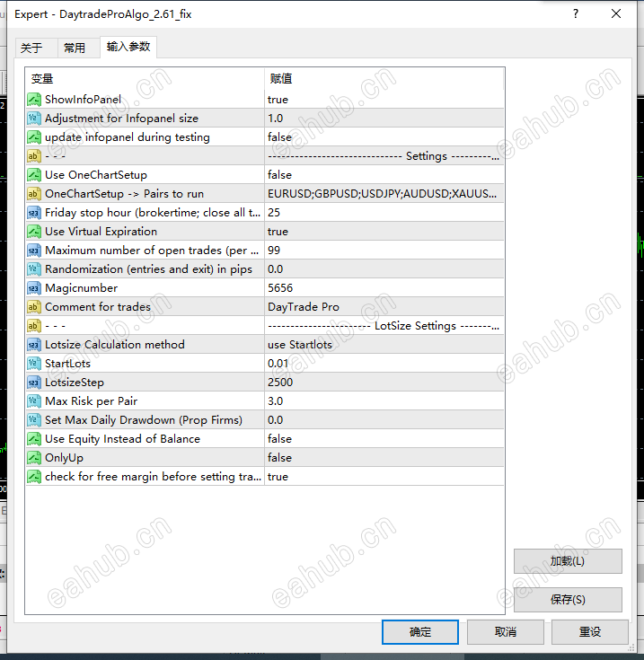Click the OnlyUp boolean icon

coord(34,458)
